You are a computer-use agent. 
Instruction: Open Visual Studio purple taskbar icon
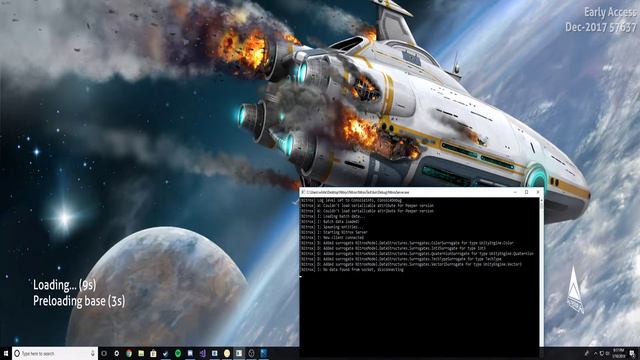pos(202,353)
